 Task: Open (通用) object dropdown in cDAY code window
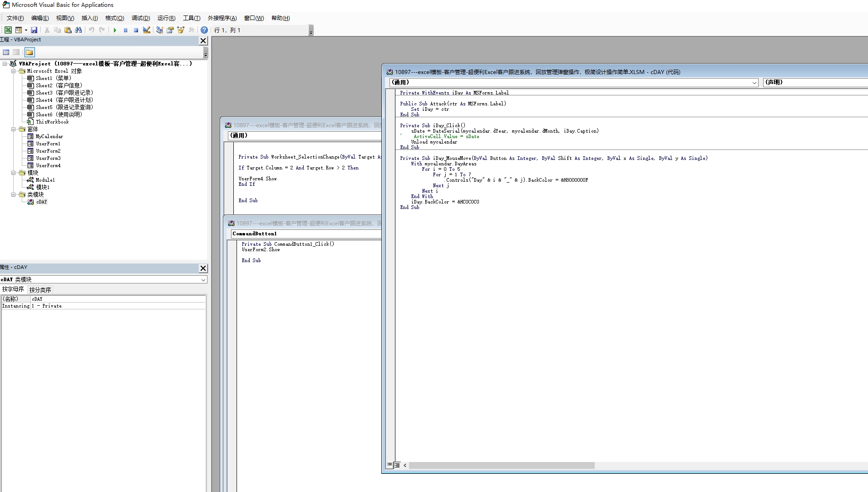(755, 83)
